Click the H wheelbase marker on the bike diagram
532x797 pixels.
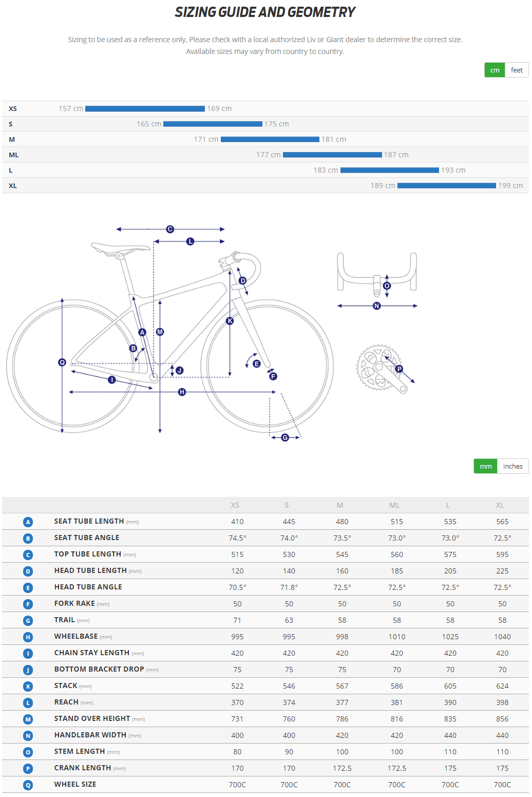(x=181, y=392)
